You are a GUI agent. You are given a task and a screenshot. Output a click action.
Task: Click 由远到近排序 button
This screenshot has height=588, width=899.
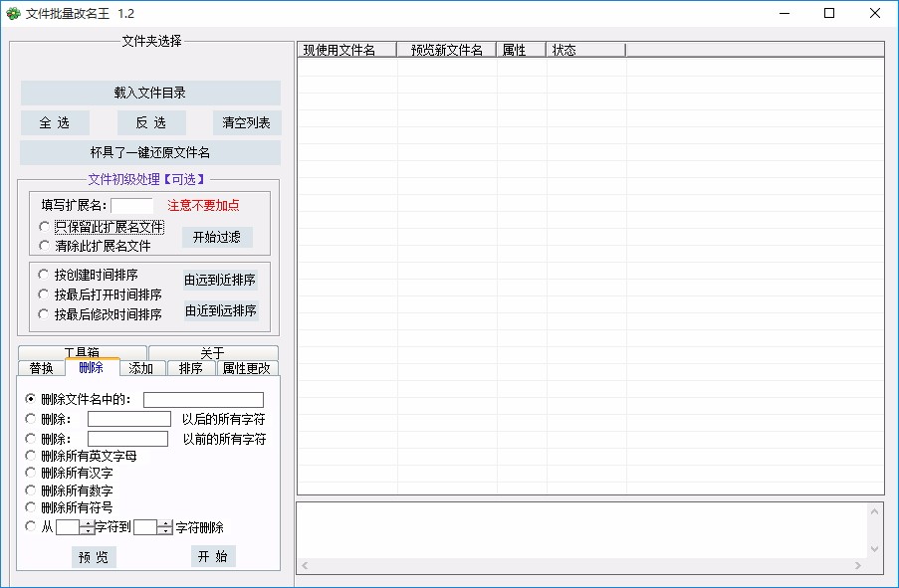(x=220, y=280)
